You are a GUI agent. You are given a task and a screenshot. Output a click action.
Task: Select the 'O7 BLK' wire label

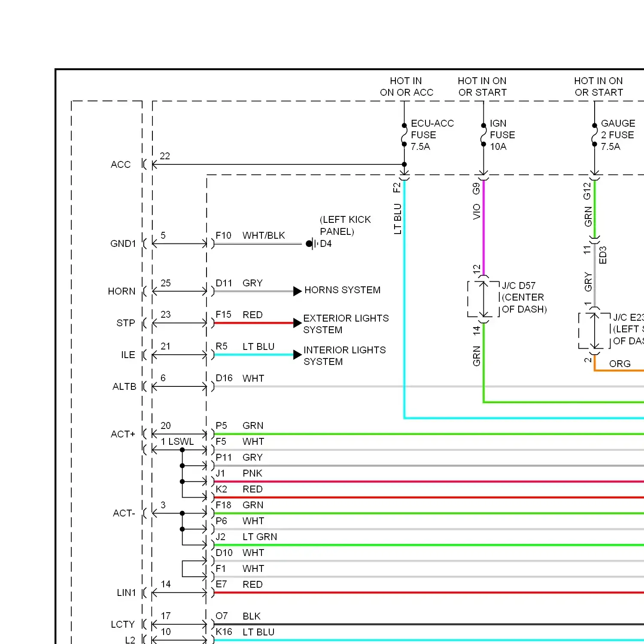[x=238, y=616]
